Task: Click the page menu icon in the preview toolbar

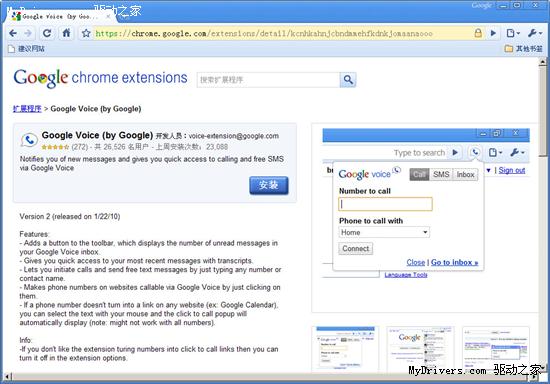Action: coord(495,153)
